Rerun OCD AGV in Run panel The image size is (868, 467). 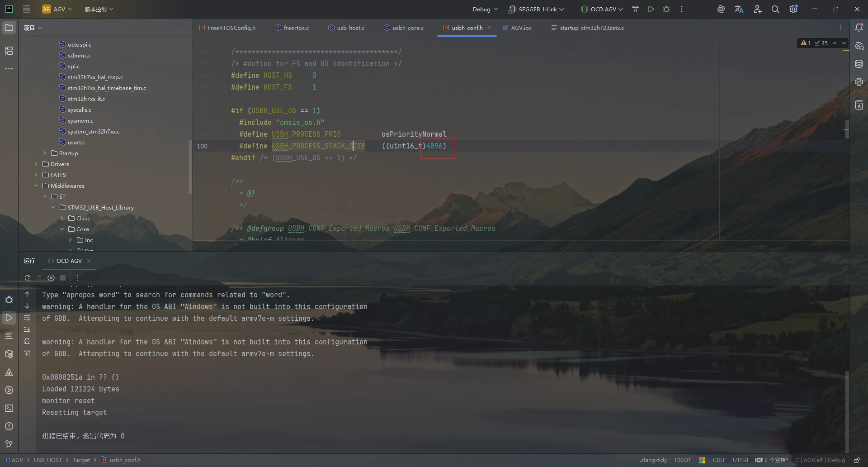(28, 278)
